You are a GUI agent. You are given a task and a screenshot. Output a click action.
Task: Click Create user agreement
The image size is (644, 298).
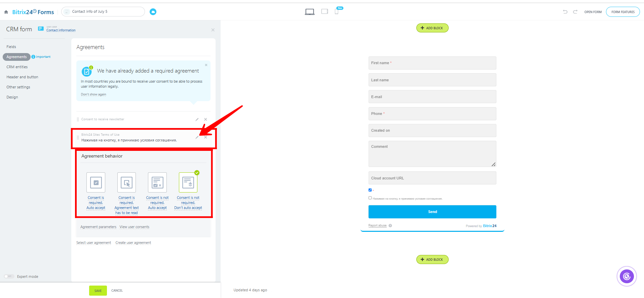[x=133, y=243]
